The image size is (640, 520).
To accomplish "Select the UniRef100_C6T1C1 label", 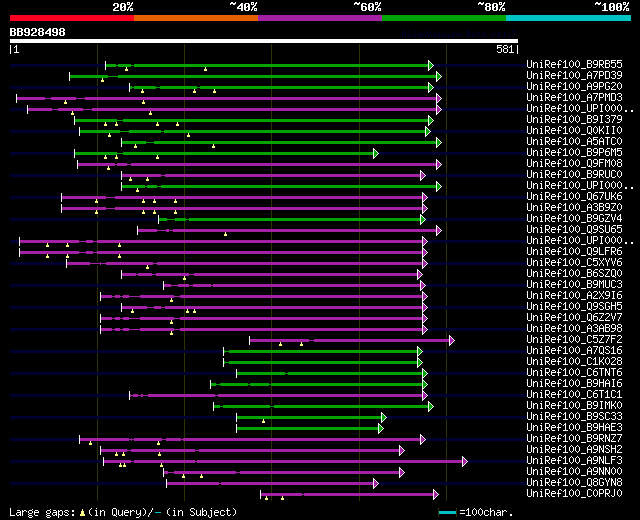I will [574, 395].
